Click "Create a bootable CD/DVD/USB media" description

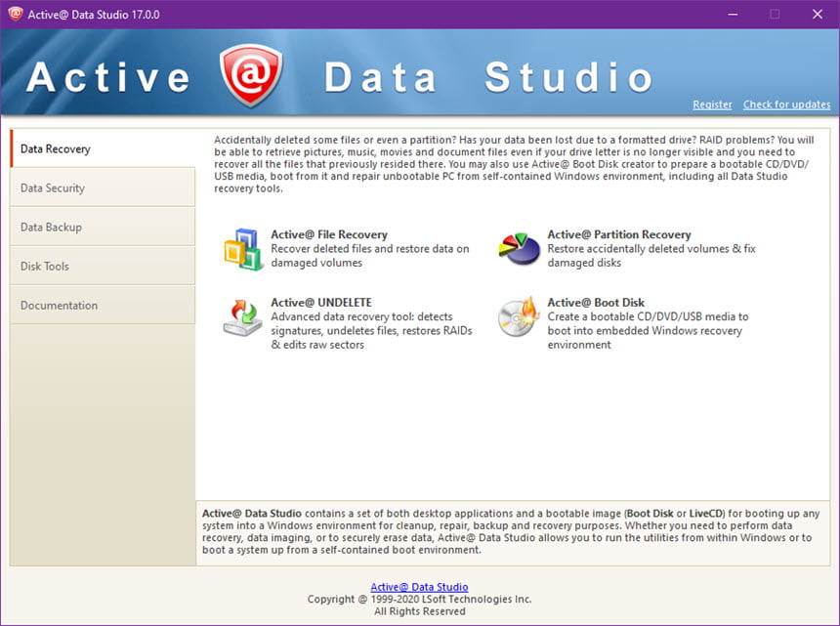click(648, 330)
